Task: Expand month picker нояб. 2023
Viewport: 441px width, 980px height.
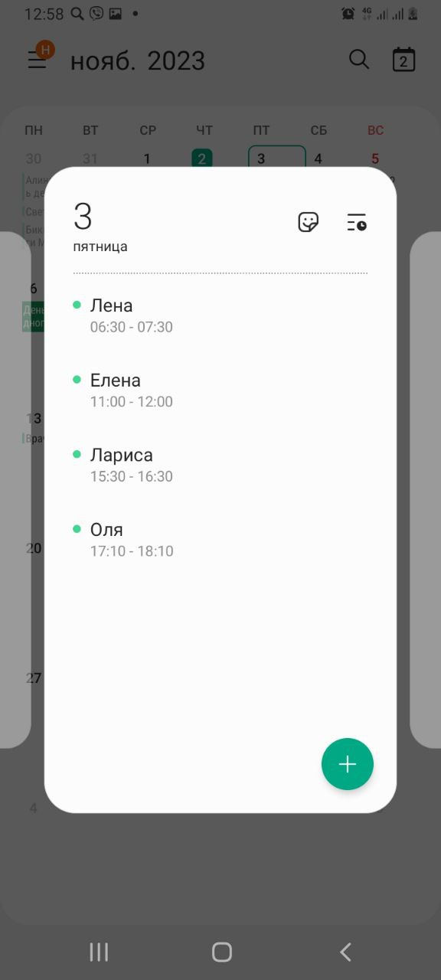Action: pos(138,60)
